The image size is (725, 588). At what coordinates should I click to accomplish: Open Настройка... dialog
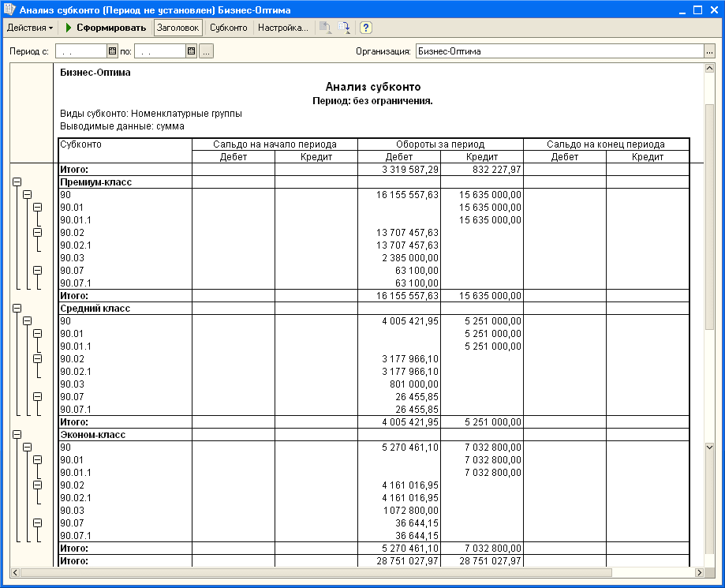pos(283,28)
